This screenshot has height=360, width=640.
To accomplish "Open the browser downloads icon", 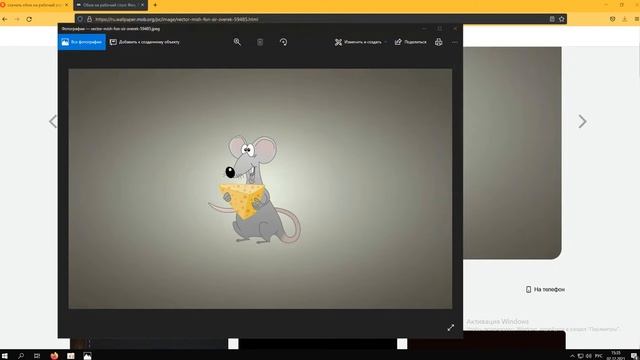I will (624, 19).
